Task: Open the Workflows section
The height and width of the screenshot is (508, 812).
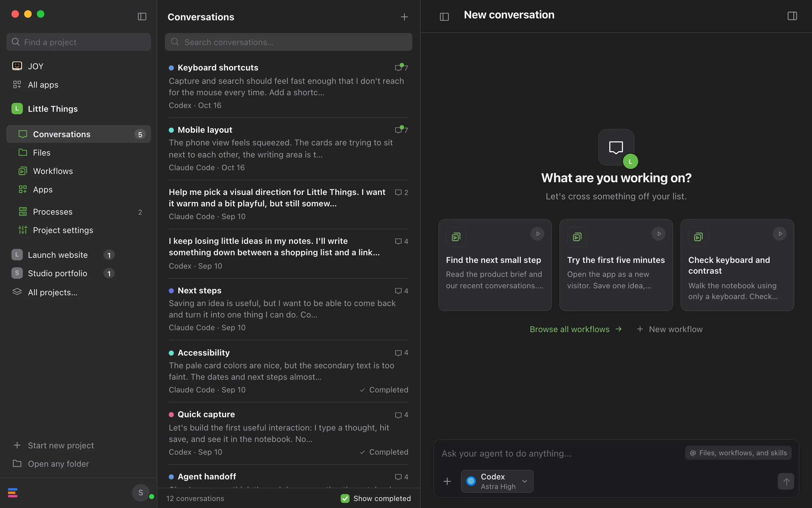Action: pos(79,171)
